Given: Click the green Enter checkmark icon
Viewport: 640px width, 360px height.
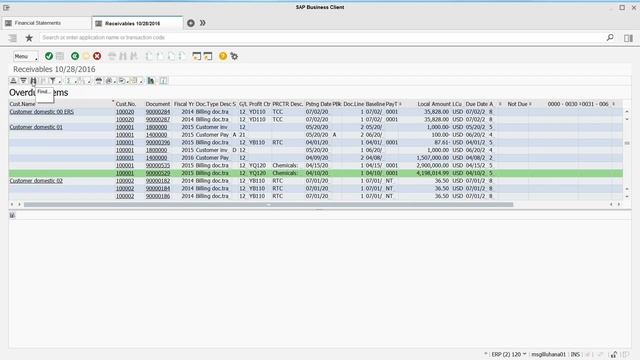Looking at the screenshot, I should 49,56.
